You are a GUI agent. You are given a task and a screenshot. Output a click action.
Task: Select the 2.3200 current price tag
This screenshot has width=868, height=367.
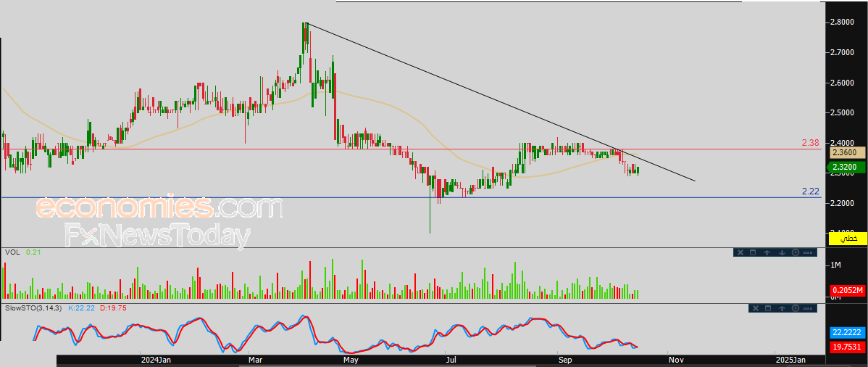[x=847, y=167]
